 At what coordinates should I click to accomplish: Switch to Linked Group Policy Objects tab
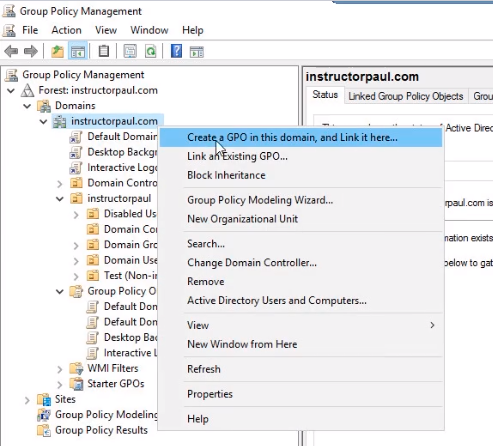[x=406, y=96]
